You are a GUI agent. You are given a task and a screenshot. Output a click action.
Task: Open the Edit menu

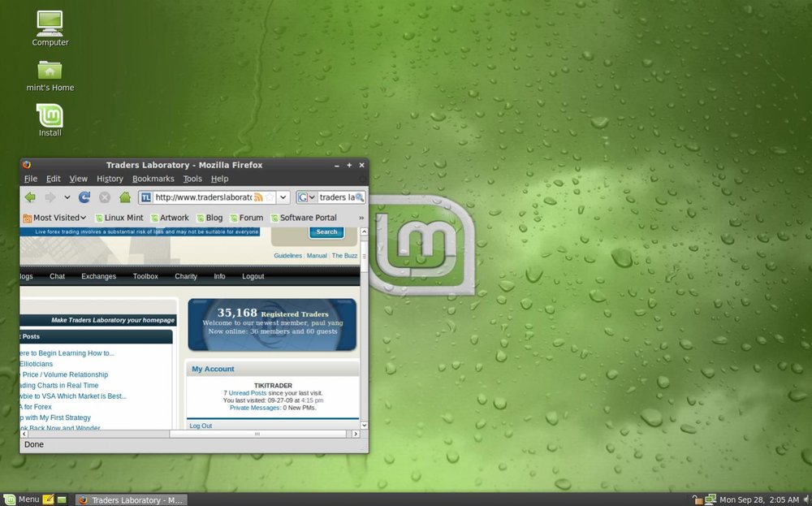tap(54, 179)
